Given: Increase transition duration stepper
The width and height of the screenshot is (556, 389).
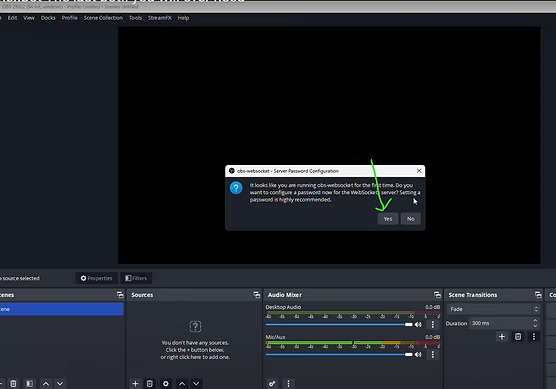Looking at the screenshot, I should click(535, 320).
